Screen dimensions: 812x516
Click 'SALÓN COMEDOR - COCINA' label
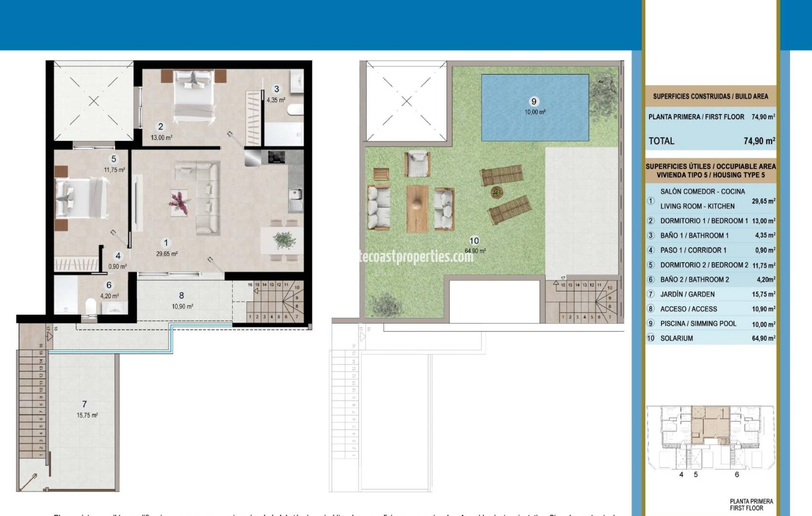coord(703,192)
